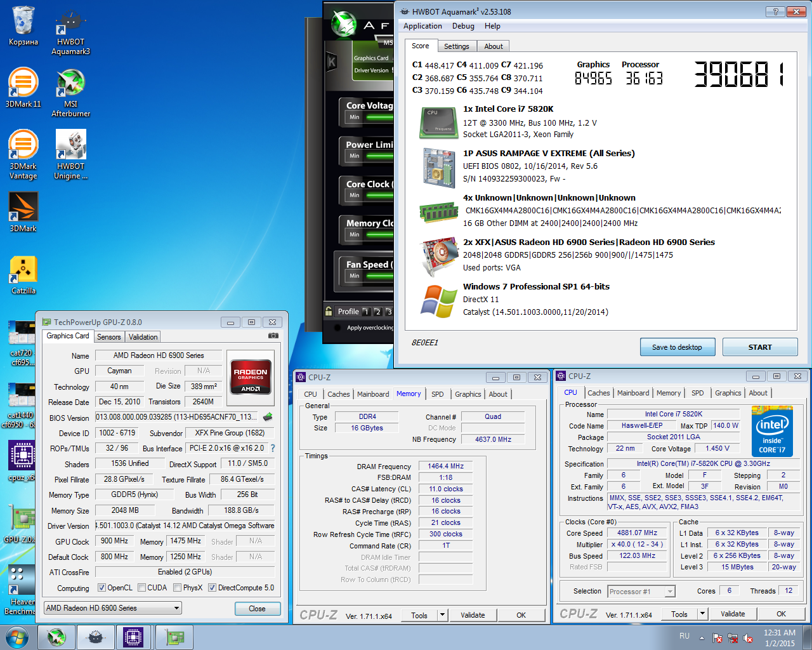Click the Afterburner profile lock icon
This screenshot has width=812, height=650.
tap(329, 311)
